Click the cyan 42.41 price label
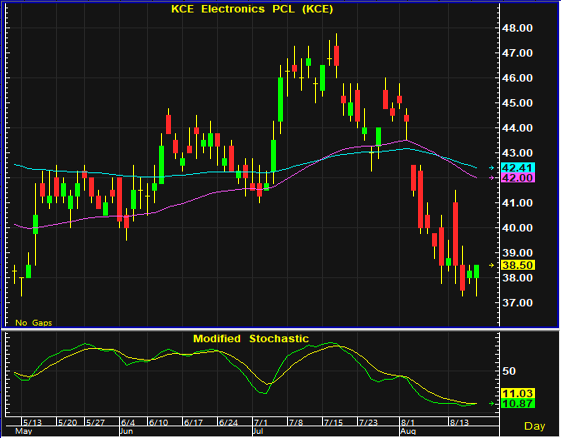The image size is (561, 438). [x=518, y=167]
